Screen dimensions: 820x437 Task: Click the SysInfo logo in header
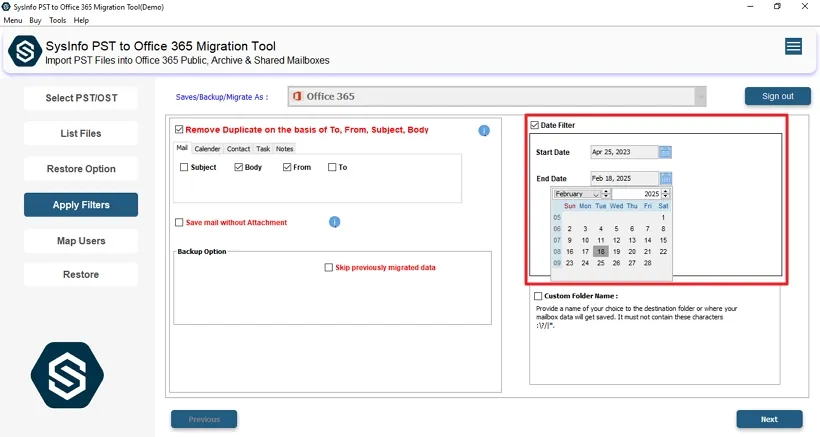[24, 52]
